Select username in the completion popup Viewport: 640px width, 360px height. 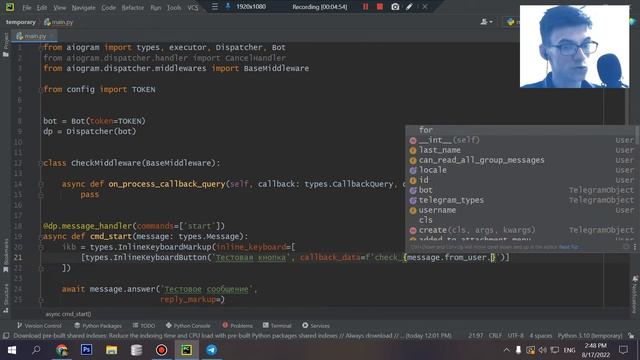point(521,210)
